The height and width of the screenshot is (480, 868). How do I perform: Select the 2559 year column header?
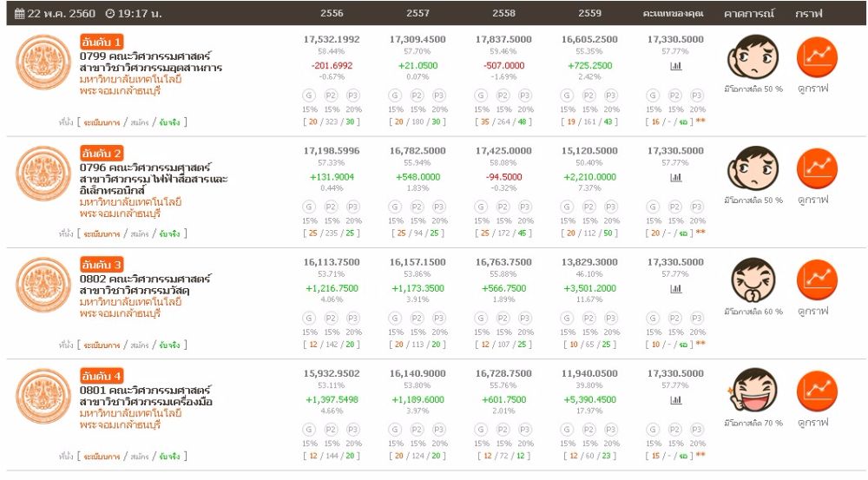589,14
